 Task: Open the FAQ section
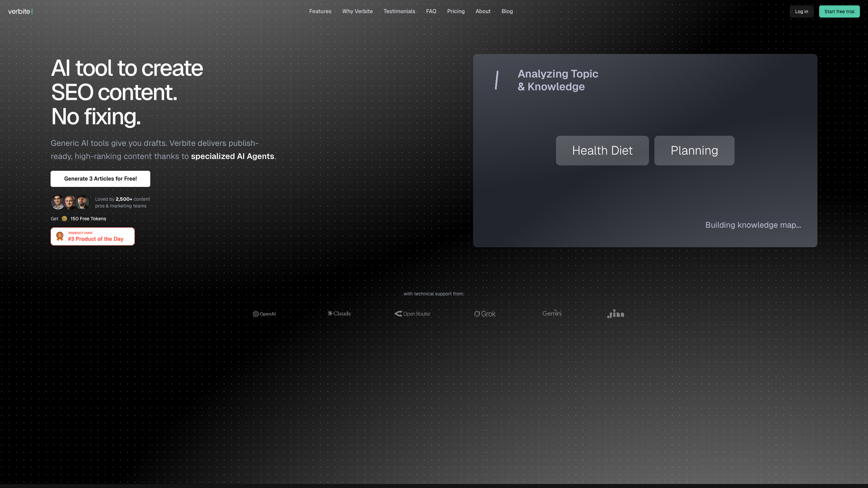(x=431, y=11)
